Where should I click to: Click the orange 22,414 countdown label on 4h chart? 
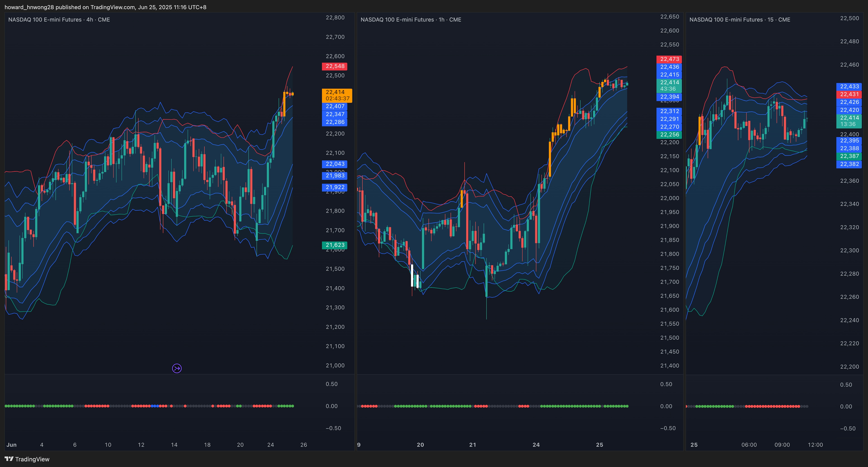(x=337, y=95)
